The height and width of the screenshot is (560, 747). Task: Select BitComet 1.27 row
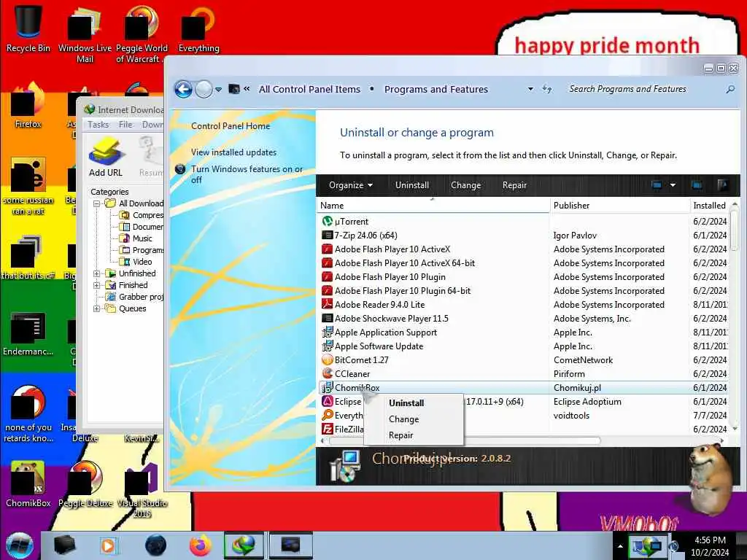(524, 360)
